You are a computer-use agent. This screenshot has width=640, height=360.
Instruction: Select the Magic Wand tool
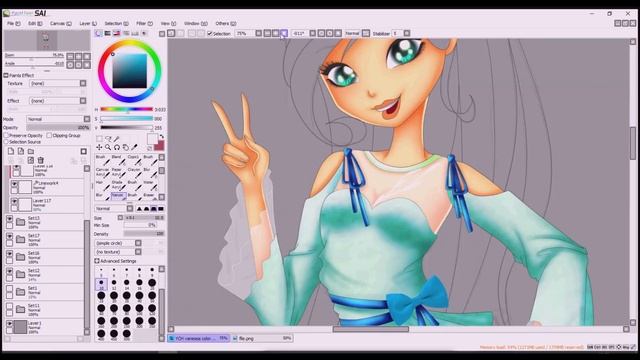tap(117, 139)
